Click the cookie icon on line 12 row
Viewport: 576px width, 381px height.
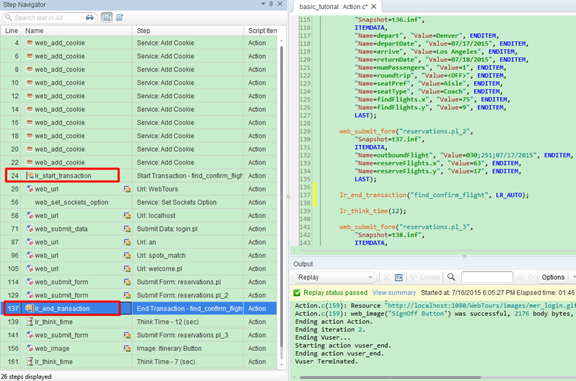tap(29, 96)
